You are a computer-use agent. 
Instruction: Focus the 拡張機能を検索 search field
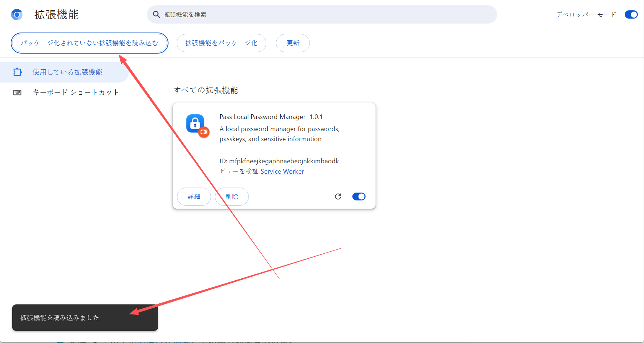point(322,15)
